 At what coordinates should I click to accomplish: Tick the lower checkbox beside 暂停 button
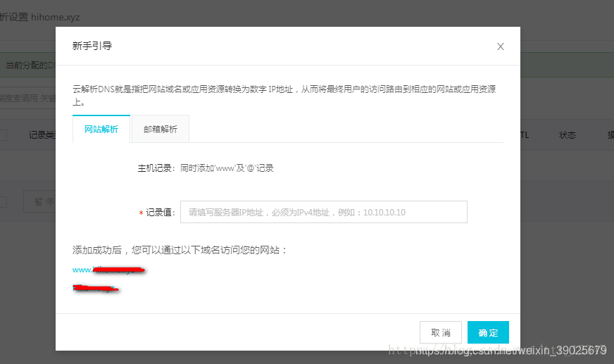pos(3,202)
